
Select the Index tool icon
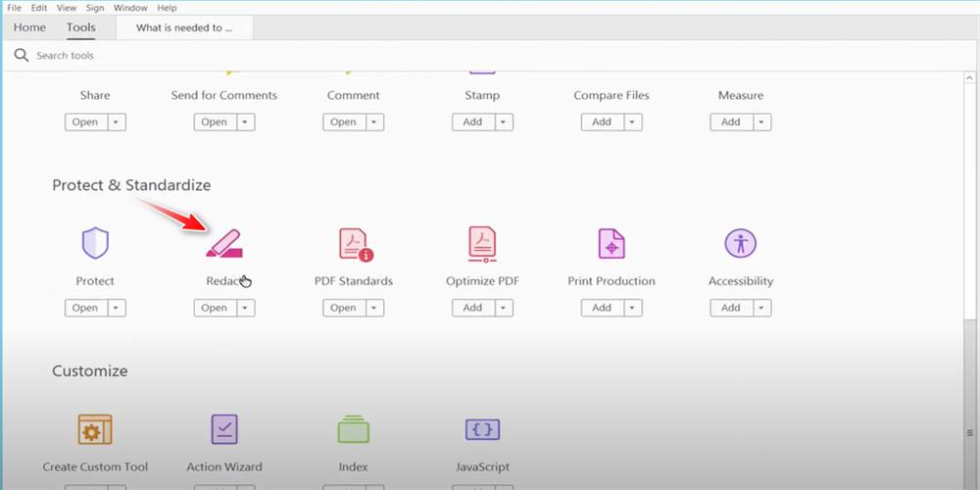(353, 429)
